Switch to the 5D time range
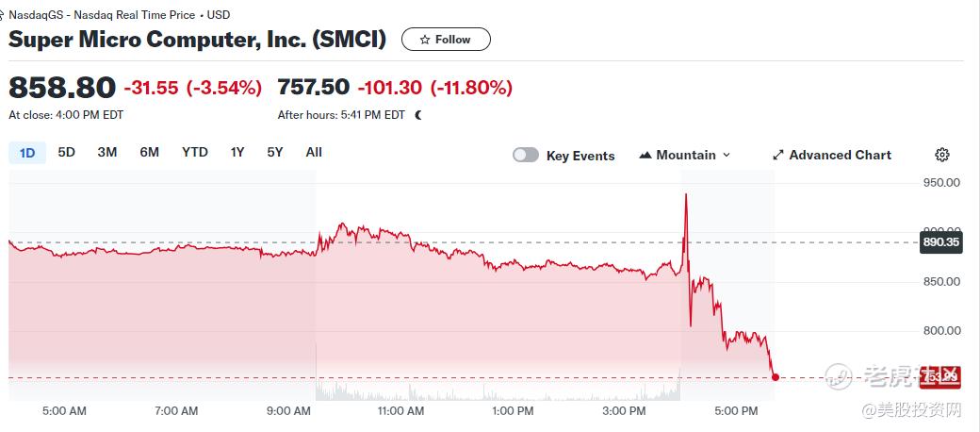Image resolution: width=980 pixels, height=432 pixels. click(66, 152)
